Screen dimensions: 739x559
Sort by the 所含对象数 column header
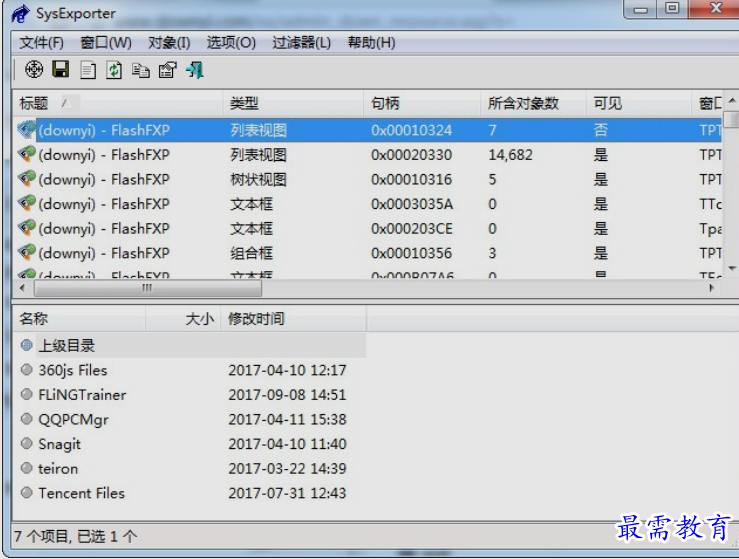pos(533,103)
